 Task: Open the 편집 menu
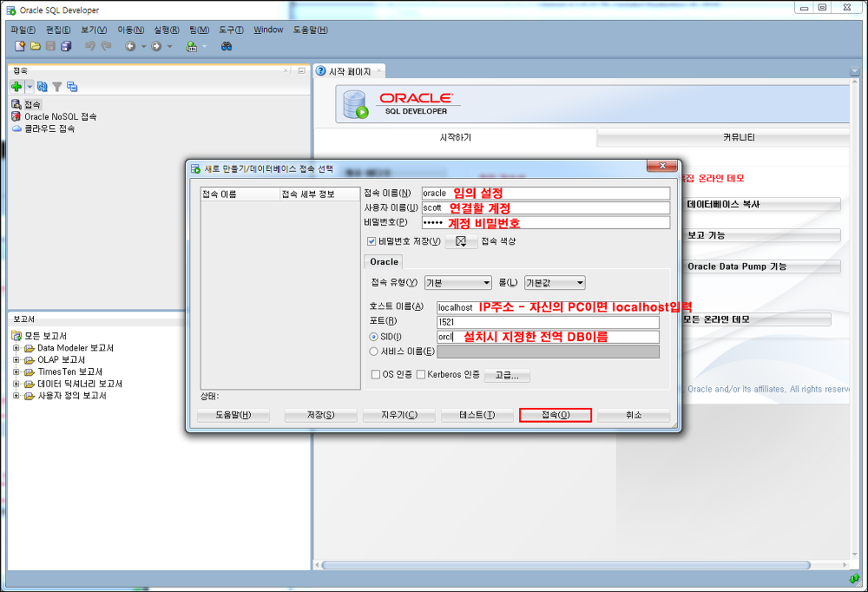point(58,30)
